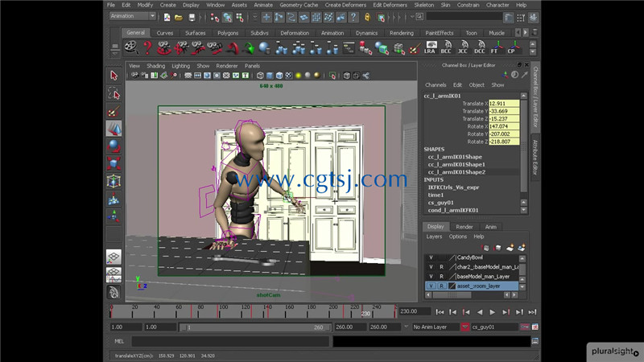The width and height of the screenshot is (644, 362).
Task: Pick the Soft Modification tool
Action: [114, 199]
